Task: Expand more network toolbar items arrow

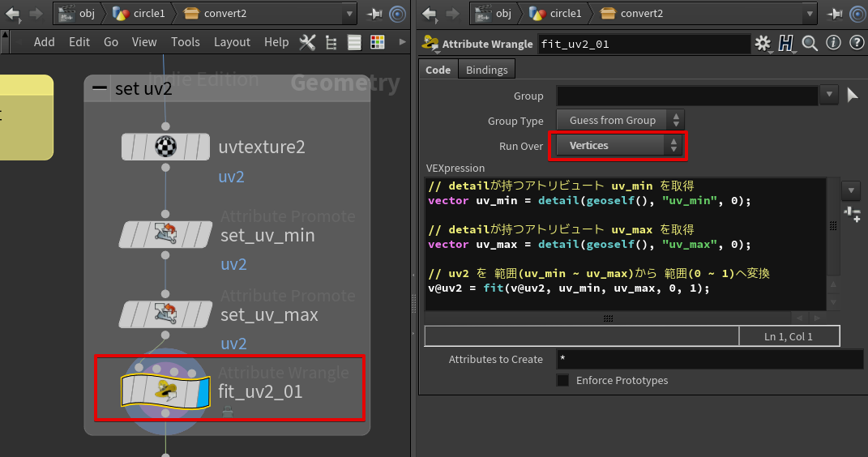Action: [403, 42]
